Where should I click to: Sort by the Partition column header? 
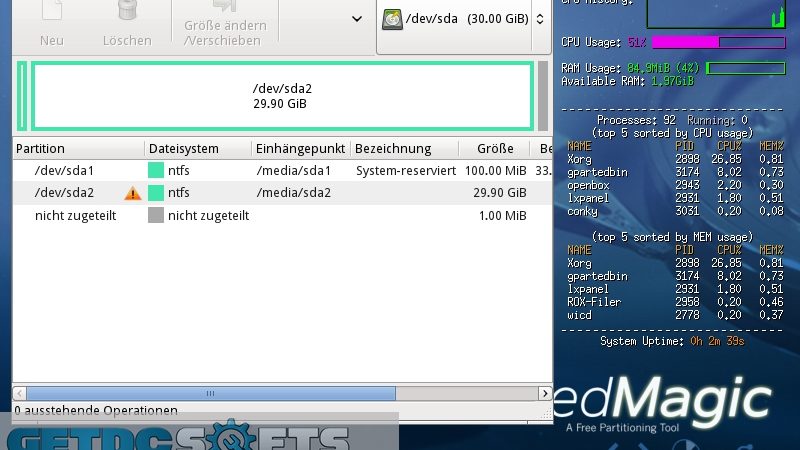click(x=79, y=148)
